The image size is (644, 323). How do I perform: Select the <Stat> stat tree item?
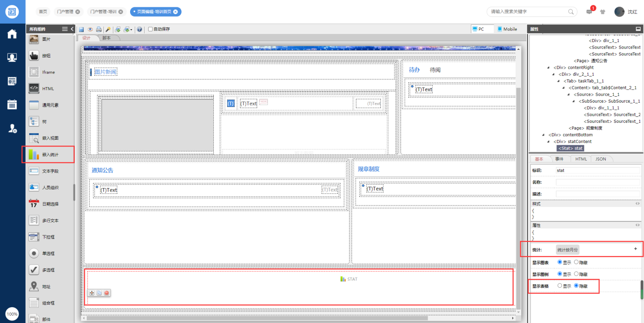click(x=571, y=148)
